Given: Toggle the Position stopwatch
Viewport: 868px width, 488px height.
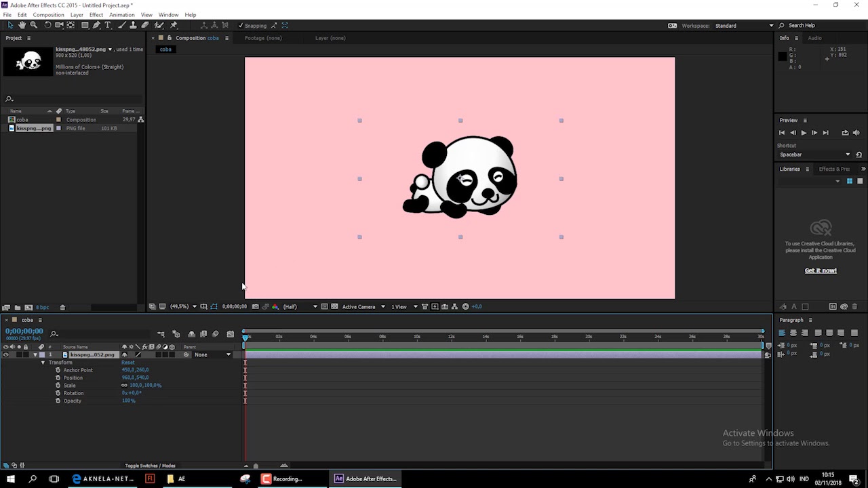Looking at the screenshot, I should tap(58, 378).
